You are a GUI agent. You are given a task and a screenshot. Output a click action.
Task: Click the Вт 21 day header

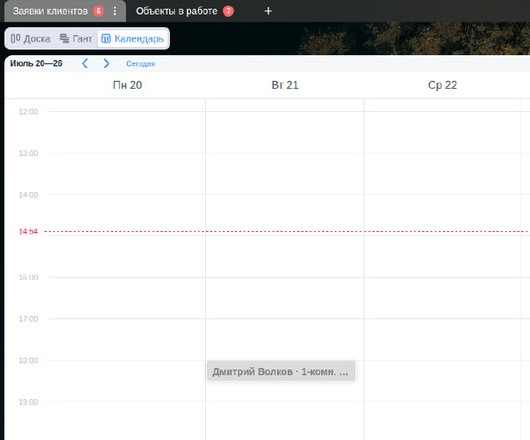point(285,85)
